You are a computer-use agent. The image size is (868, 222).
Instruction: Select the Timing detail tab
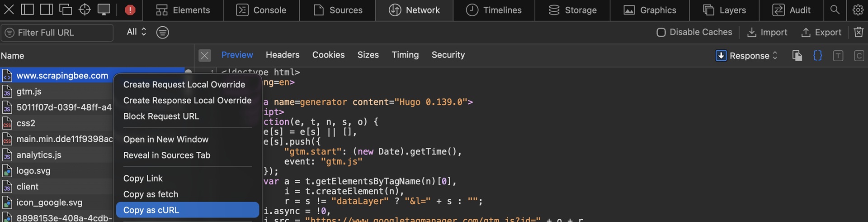[x=405, y=55]
